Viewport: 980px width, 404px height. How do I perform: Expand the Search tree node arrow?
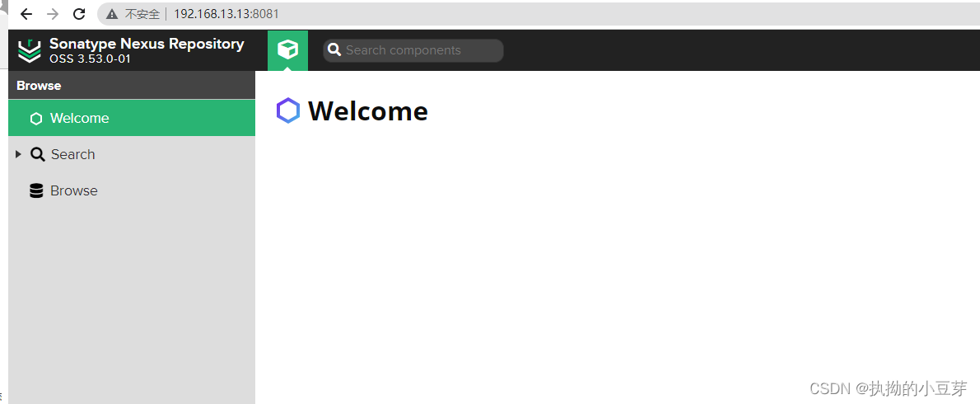(x=18, y=154)
